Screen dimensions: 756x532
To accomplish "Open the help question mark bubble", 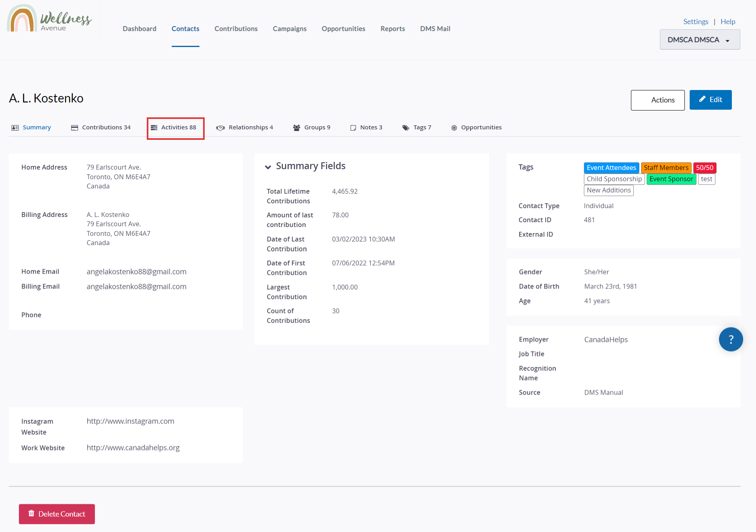I will pos(731,339).
